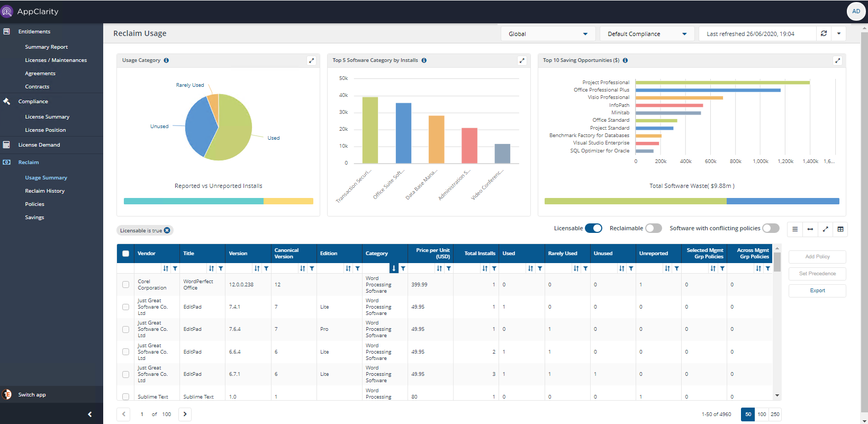Open the Default Compliance dropdown

tap(647, 34)
